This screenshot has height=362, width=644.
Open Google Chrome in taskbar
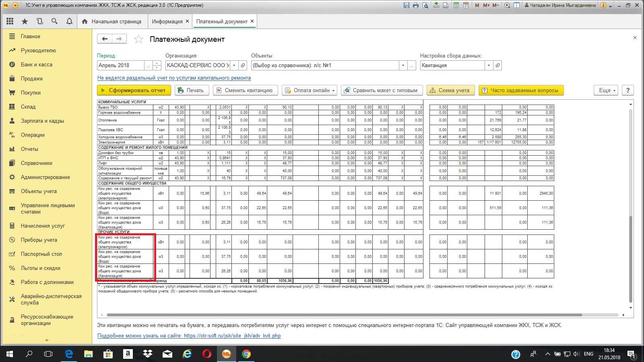[x=246, y=354]
